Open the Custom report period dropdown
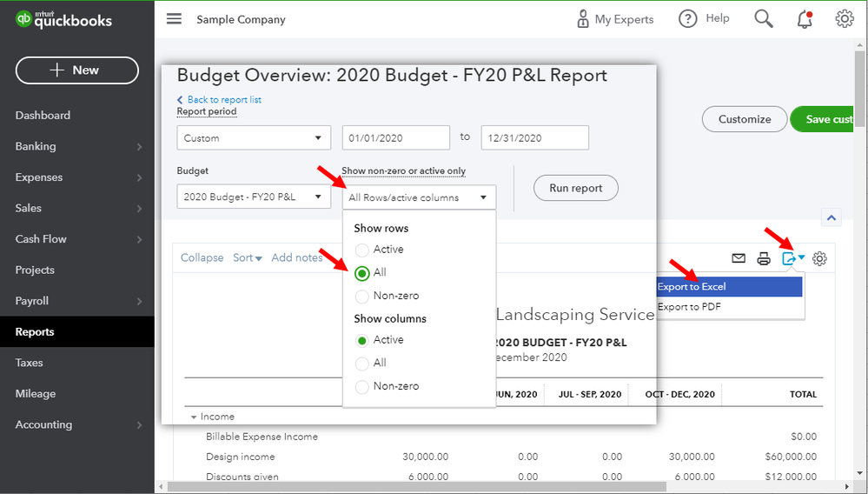The image size is (868, 494). tap(254, 138)
